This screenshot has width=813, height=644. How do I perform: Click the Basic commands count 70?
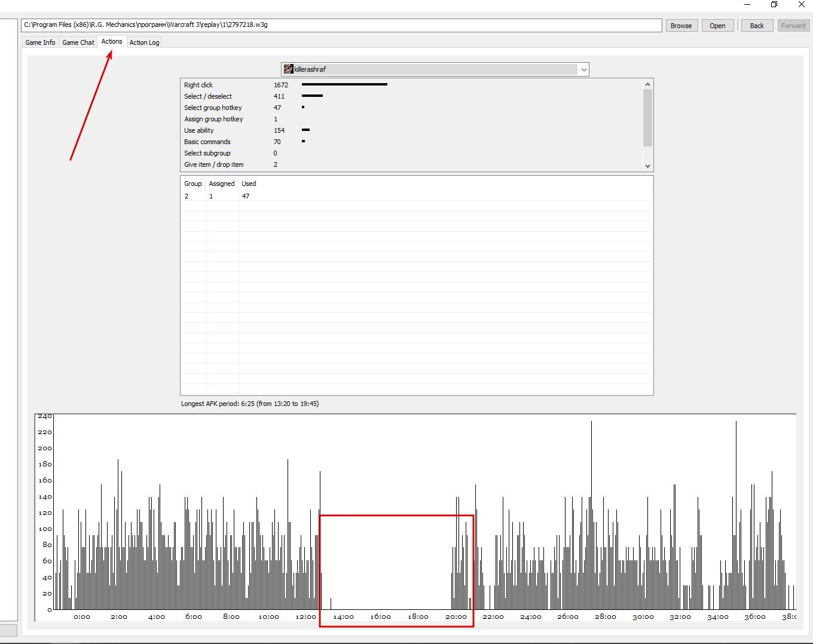coord(277,142)
